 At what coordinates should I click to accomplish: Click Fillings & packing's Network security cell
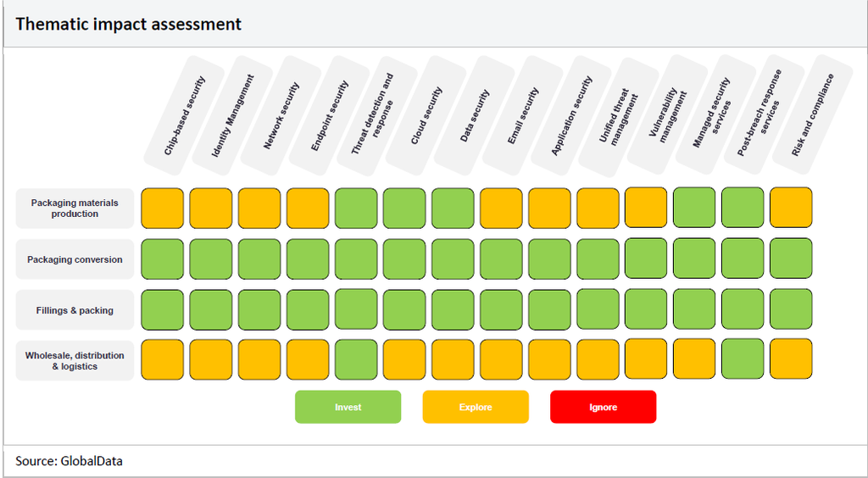259,310
